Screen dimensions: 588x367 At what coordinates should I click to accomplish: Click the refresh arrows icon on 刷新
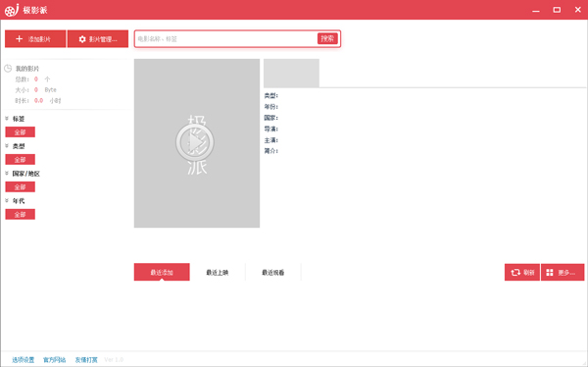(515, 273)
